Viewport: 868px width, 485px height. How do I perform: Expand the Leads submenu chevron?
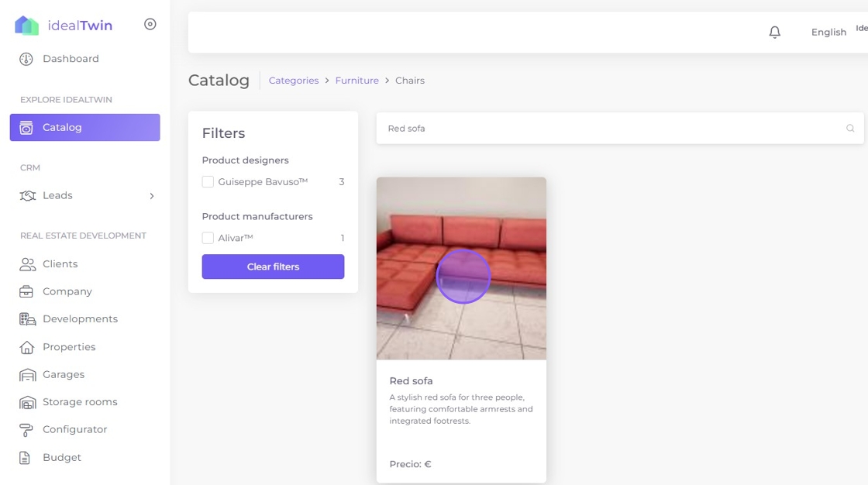(x=152, y=196)
